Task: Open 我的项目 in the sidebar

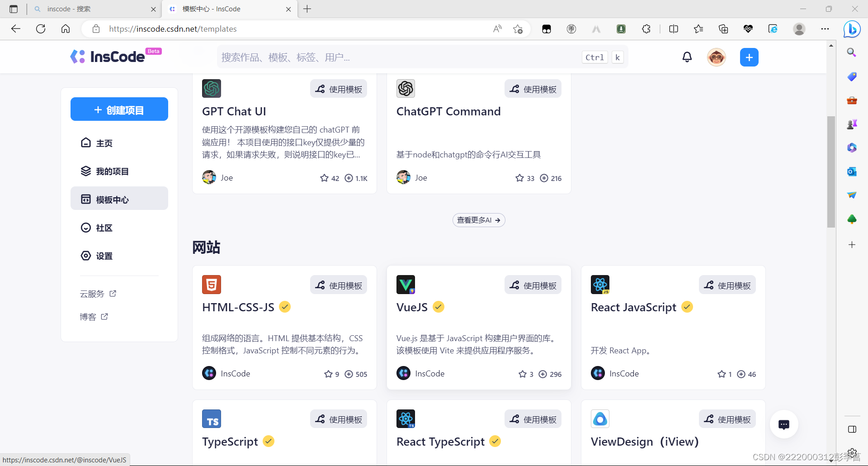Action: (119, 171)
